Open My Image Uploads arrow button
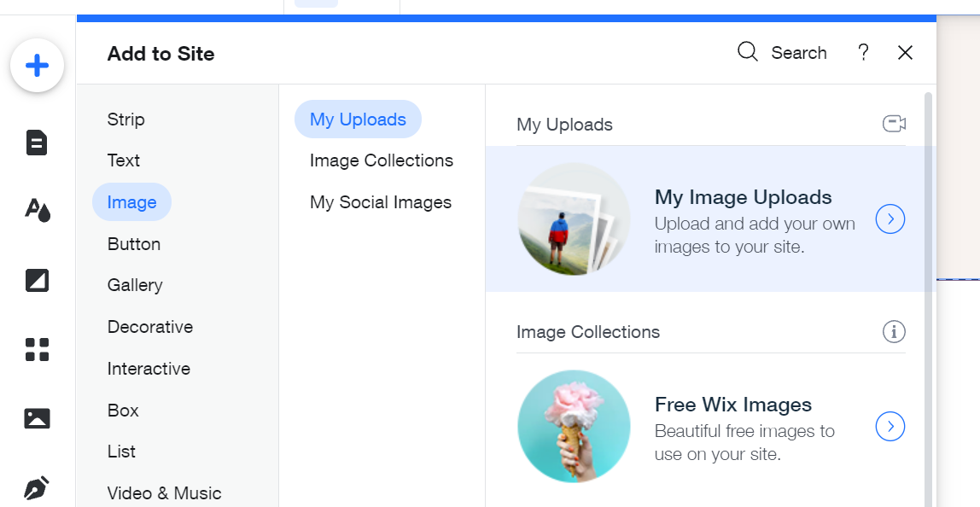The image size is (980, 507). pos(890,219)
